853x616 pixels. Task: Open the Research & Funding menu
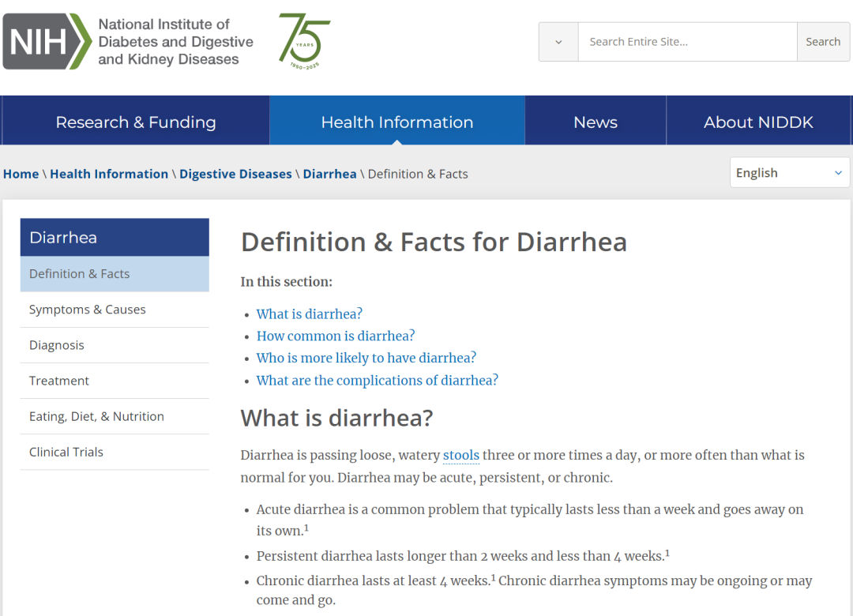point(136,122)
